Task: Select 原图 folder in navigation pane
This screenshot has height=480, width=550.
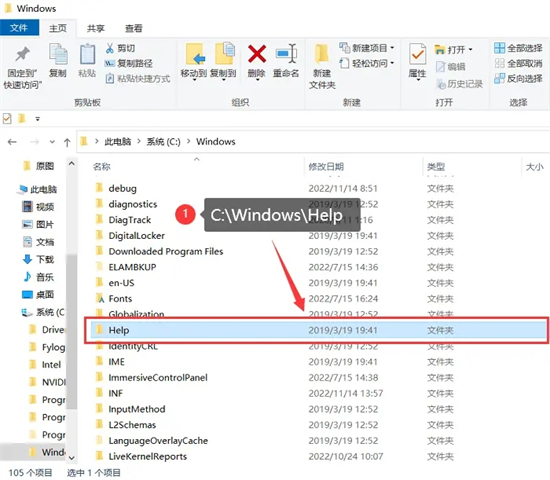Action: click(39, 166)
